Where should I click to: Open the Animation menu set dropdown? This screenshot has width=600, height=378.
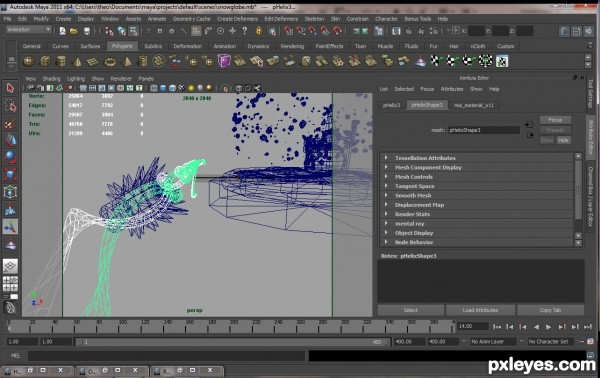click(x=28, y=29)
